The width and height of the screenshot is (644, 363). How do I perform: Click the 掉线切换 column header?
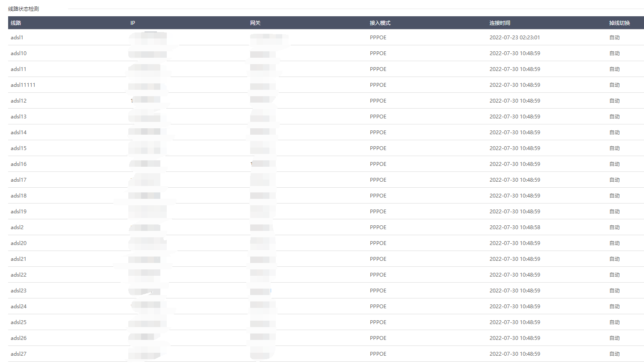pyautogui.click(x=619, y=23)
